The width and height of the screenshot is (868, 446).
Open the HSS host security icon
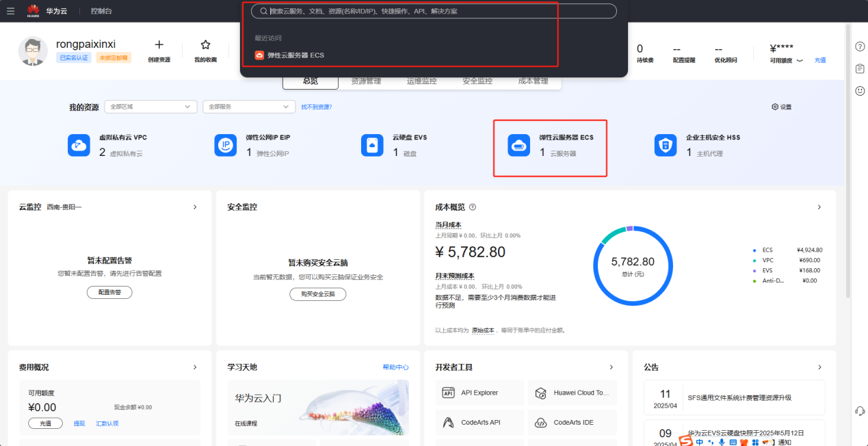pyautogui.click(x=666, y=145)
